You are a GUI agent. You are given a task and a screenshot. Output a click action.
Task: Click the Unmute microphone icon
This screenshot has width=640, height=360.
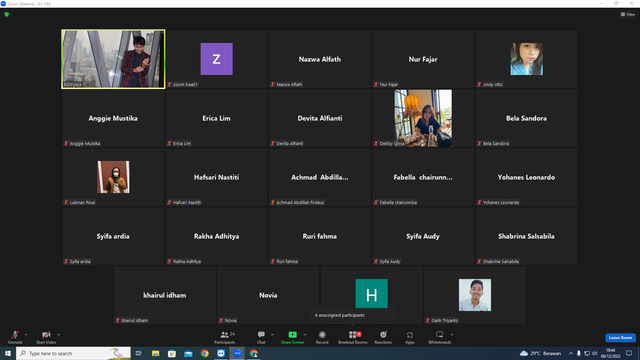tap(15, 335)
